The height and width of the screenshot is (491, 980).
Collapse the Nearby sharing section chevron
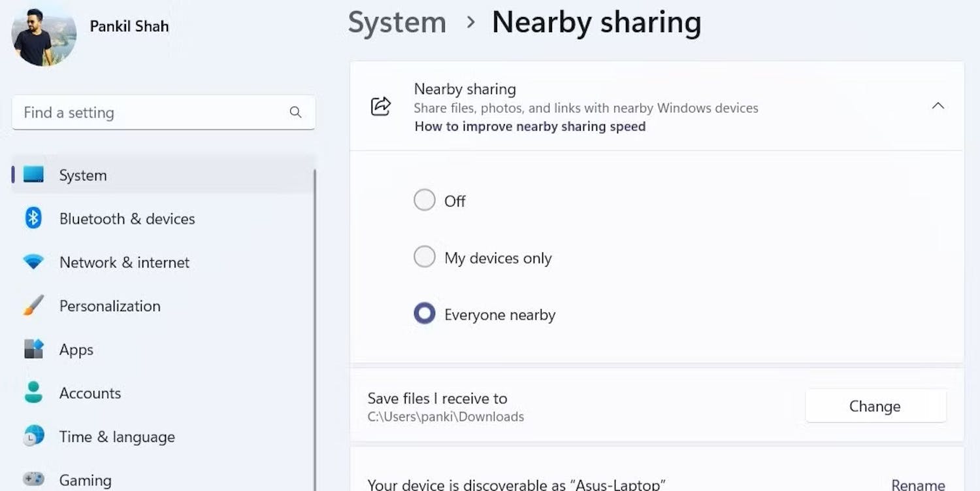coord(938,105)
